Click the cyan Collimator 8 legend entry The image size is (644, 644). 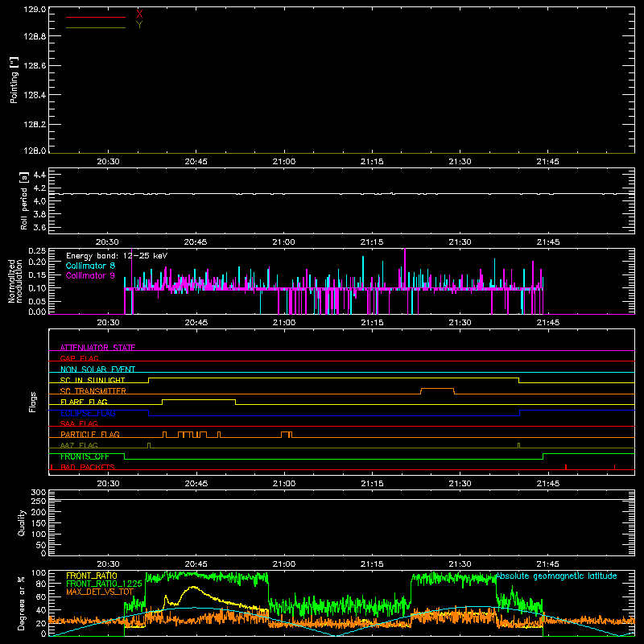[90, 266]
